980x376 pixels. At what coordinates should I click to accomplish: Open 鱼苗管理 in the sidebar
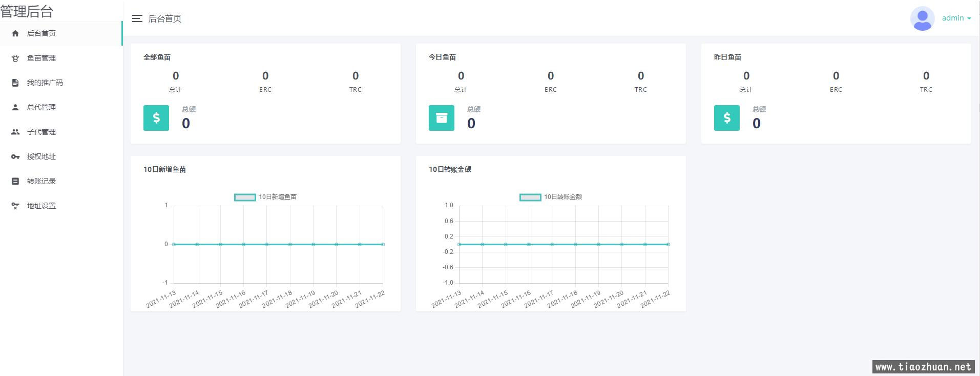(x=61, y=58)
